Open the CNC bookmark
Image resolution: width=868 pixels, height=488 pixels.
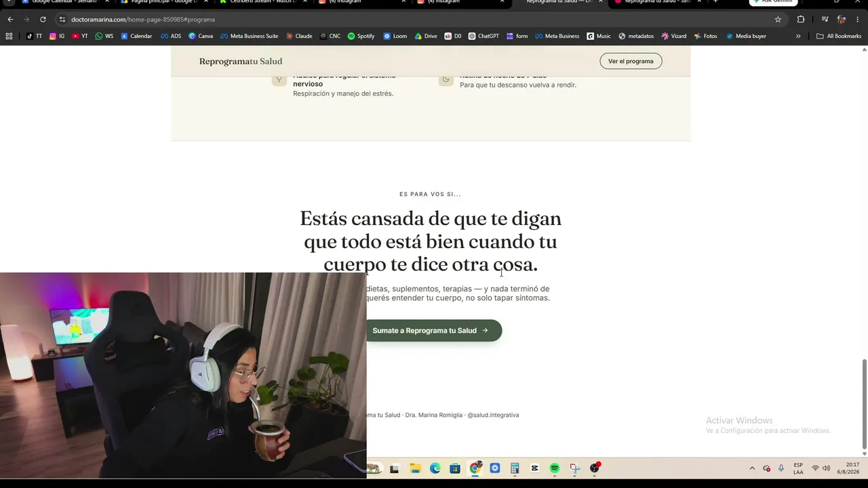point(330,36)
